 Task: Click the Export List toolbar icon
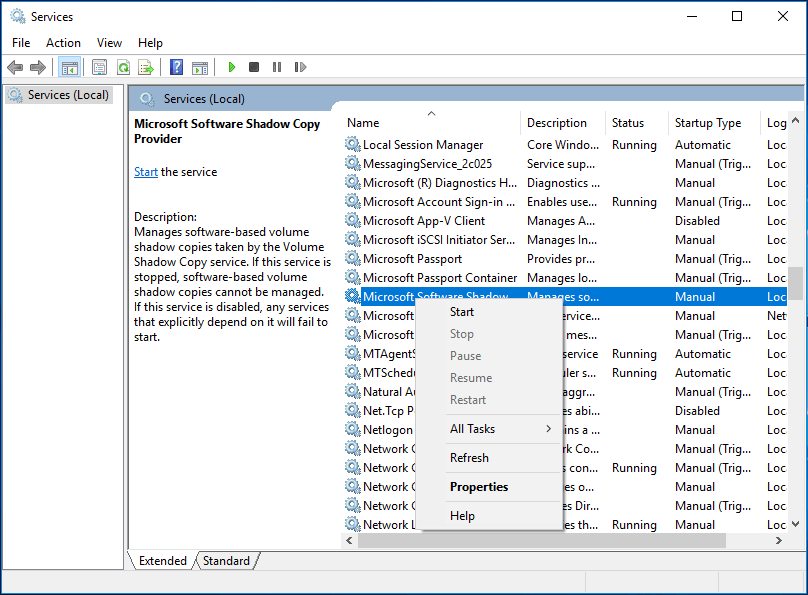coord(146,67)
